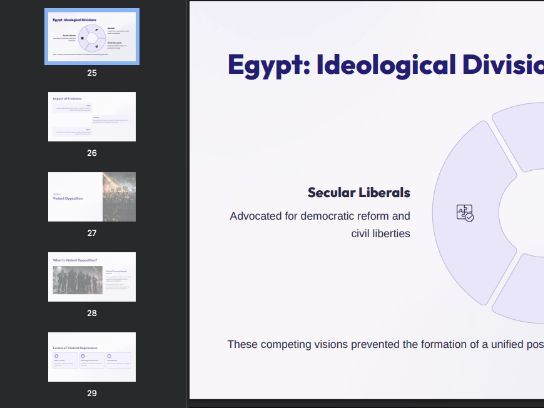The image size is (544, 408).
Task: Select the 'Egypt: Ideological Divisions' slide title
Action: coord(385,65)
